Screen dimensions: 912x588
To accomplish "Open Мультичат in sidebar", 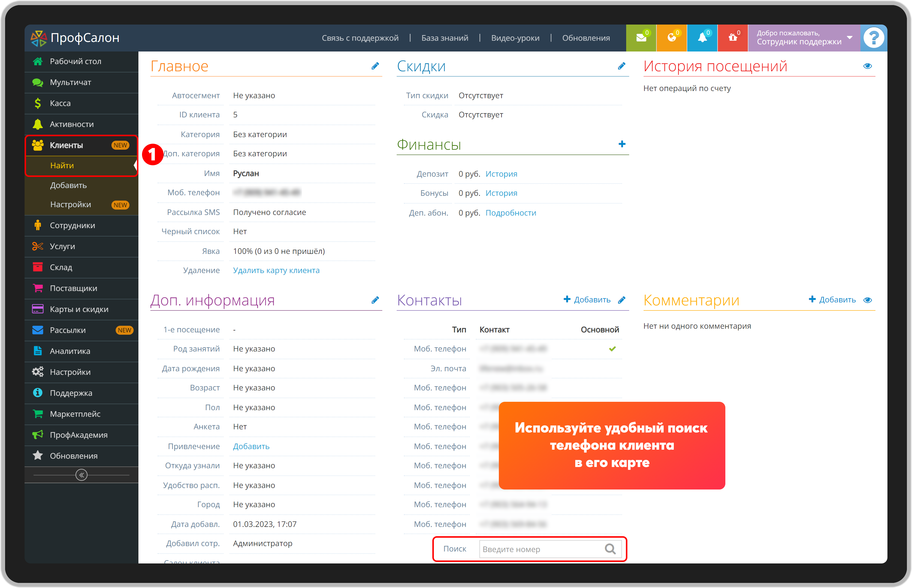I will tap(81, 82).
